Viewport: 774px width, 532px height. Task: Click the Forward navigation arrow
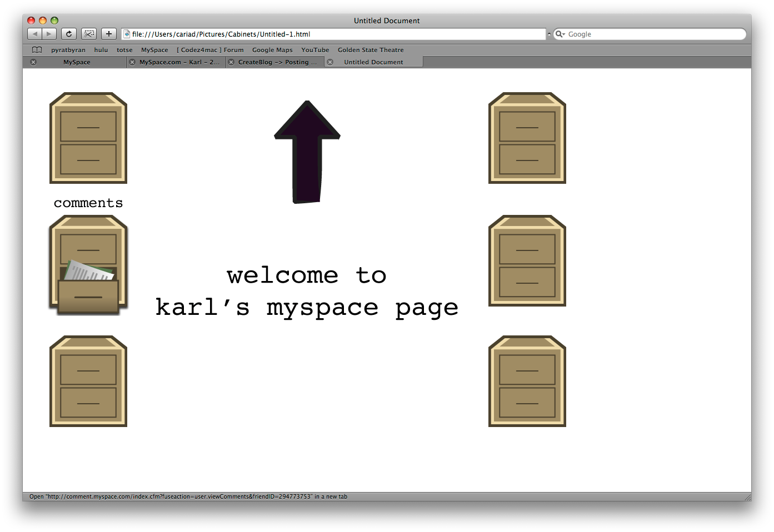49,34
